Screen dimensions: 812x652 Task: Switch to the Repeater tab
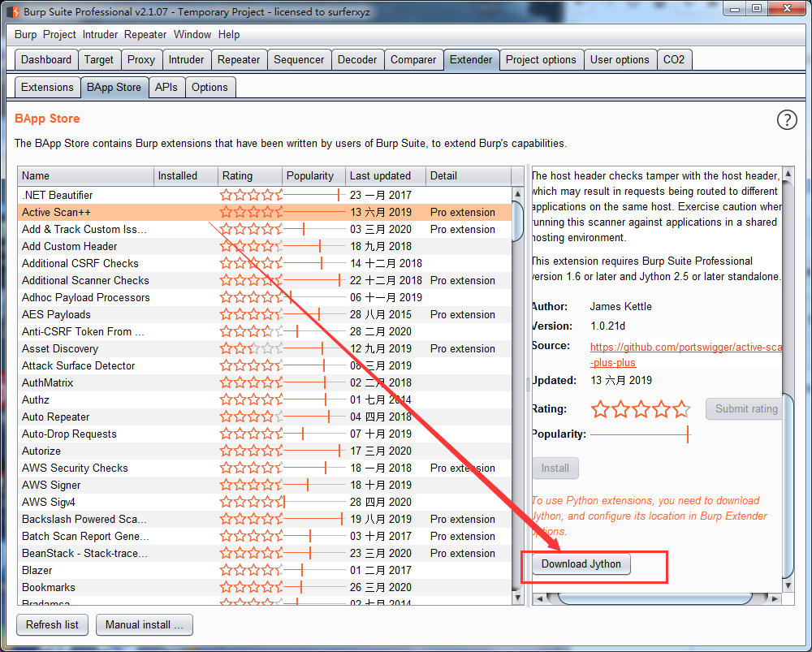click(239, 59)
